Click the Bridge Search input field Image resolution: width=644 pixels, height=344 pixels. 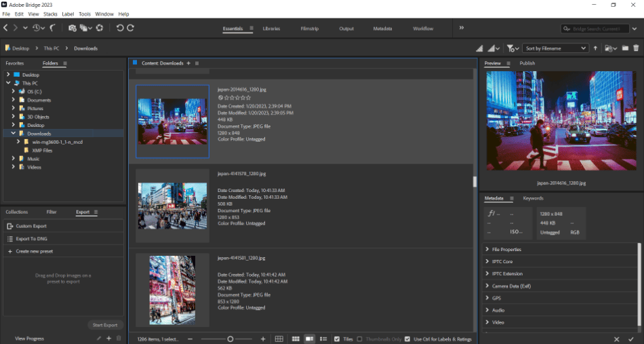[x=595, y=28]
